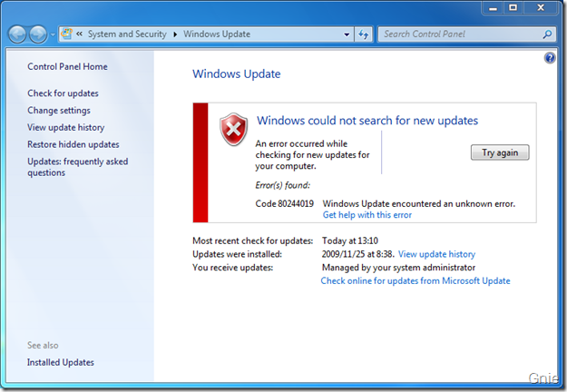
Task: Click the magnifier search icon
Action: (x=547, y=34)
